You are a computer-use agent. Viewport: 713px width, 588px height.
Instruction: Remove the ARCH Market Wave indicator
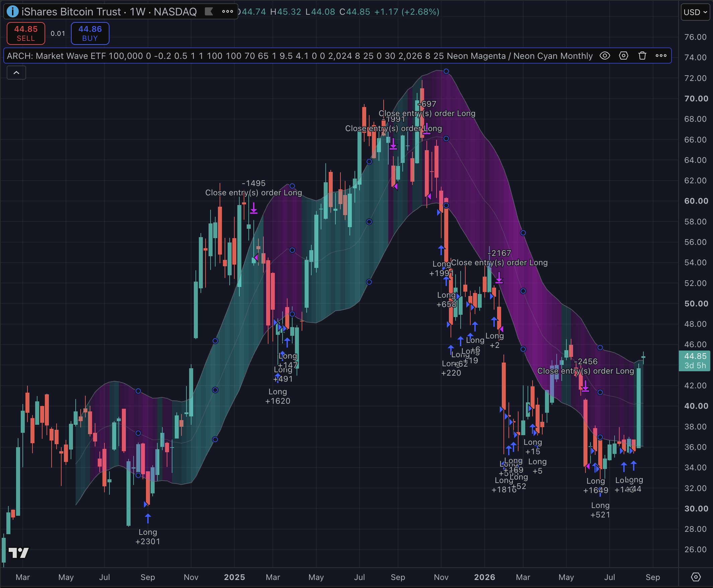coord(642,56)
